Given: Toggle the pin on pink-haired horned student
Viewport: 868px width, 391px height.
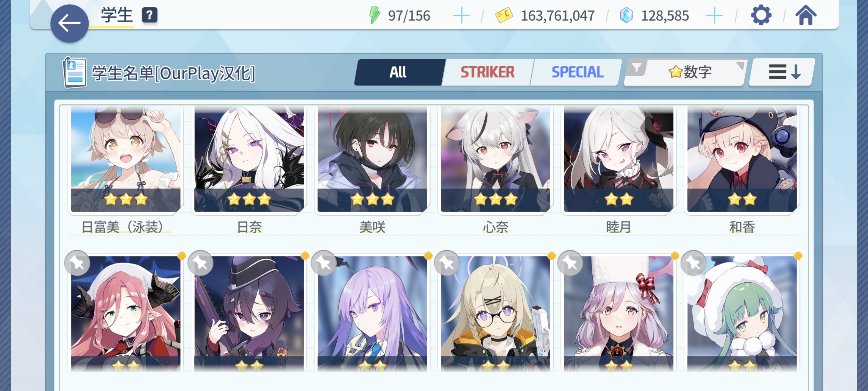Looking at the screenshot, I should (x=77, y=263).
